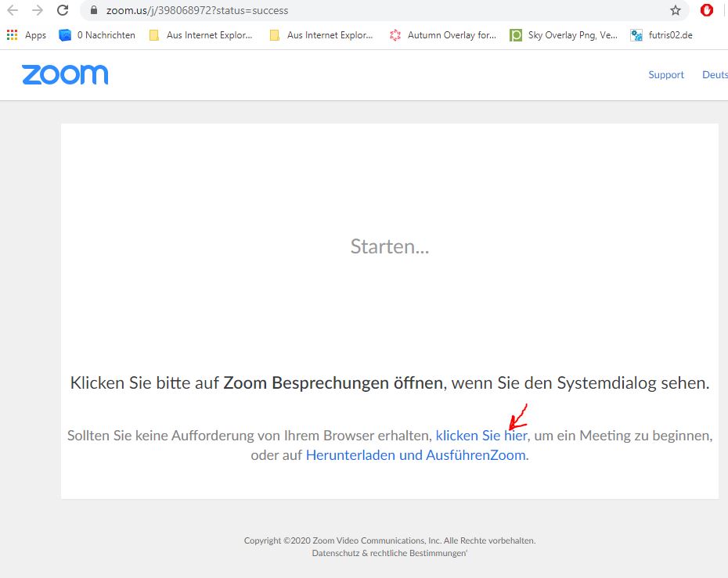Bookmark this page with the star icon
The image size is (728, 578).
pos(675,11)
